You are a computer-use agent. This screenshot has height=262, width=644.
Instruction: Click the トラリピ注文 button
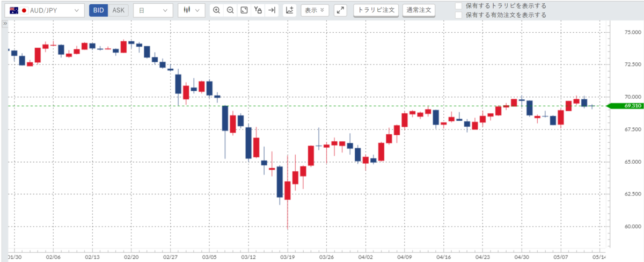tap(376, 10)
